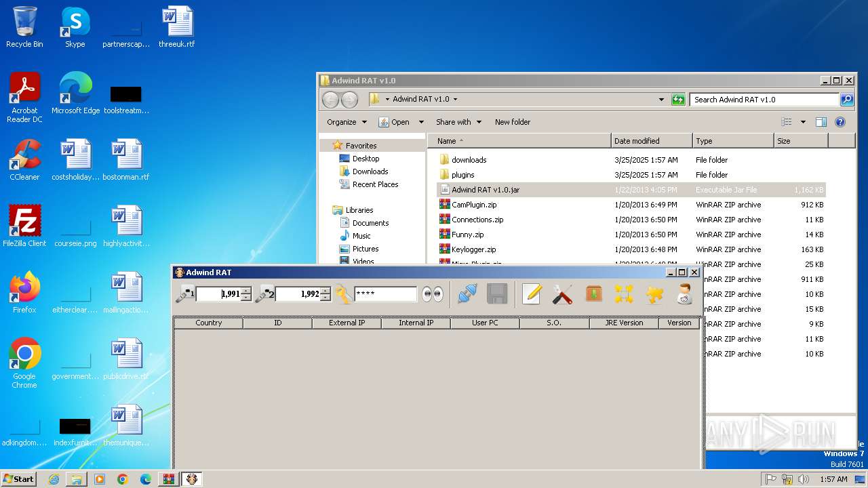
Task: Click the blue plug connect icon
Action: (x=467, y=294)
